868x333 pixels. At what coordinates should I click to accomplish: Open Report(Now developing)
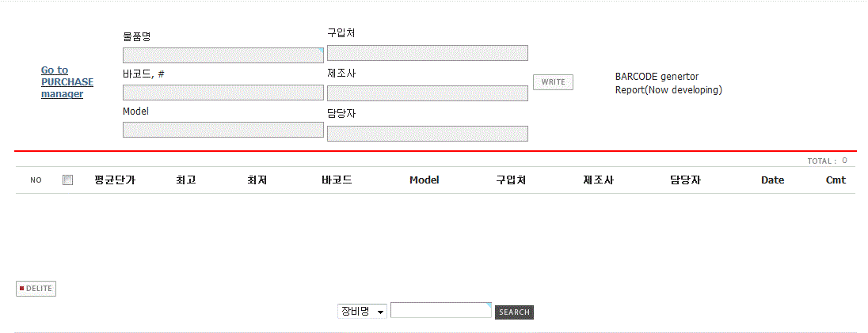[x=668, y=89]
